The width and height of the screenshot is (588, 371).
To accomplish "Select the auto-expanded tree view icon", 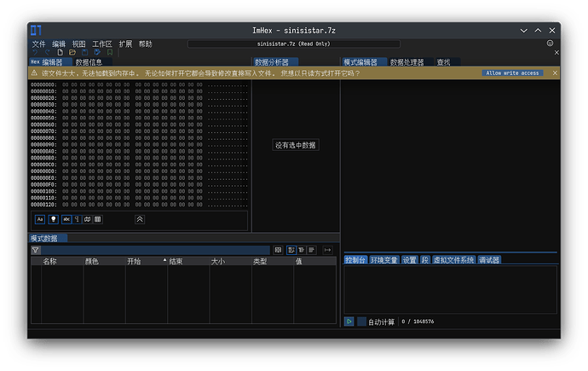I will 302,250.
